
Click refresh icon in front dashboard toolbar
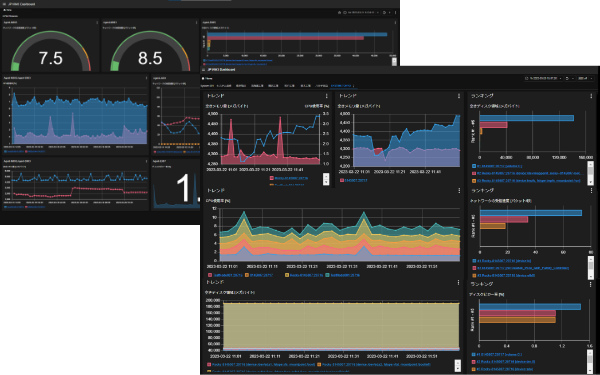[x=567, y=78]
